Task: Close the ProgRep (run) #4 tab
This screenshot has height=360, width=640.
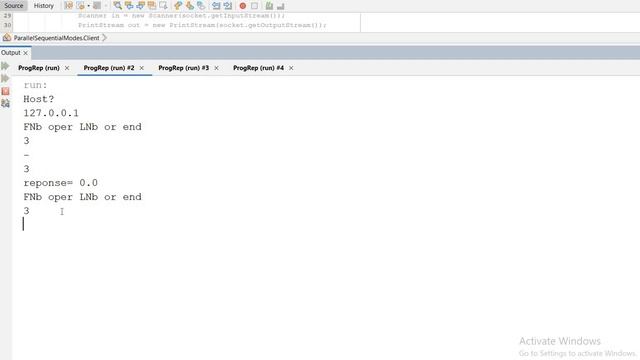Action: click(x=291, y=68)
